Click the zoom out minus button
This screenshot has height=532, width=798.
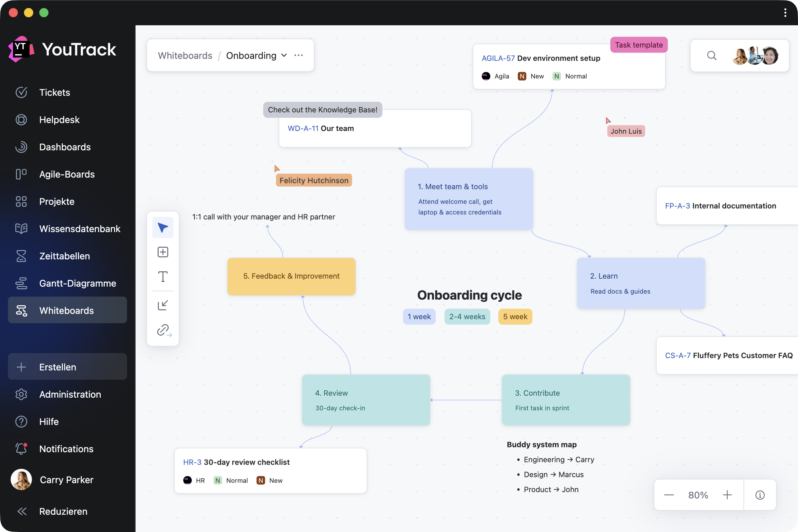coord(669,495)
